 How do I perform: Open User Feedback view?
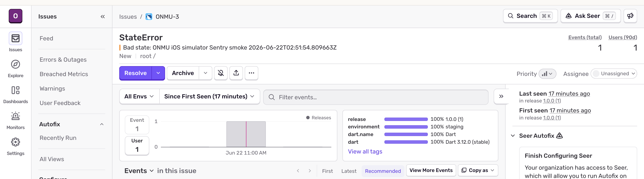coord(60,103)
